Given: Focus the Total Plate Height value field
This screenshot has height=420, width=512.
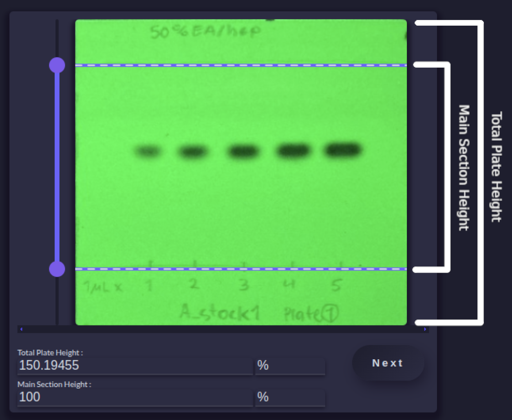Looking at the screenshot, I should point(135,365).
